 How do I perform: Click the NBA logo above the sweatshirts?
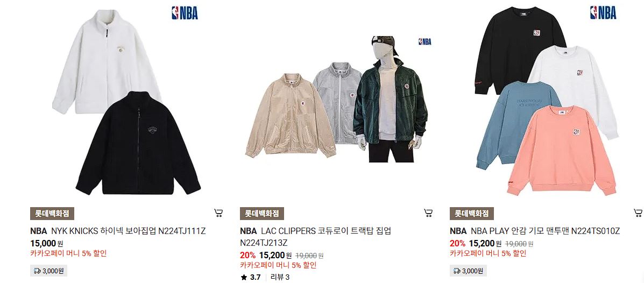pyautogui.click(x=603, y=13)
